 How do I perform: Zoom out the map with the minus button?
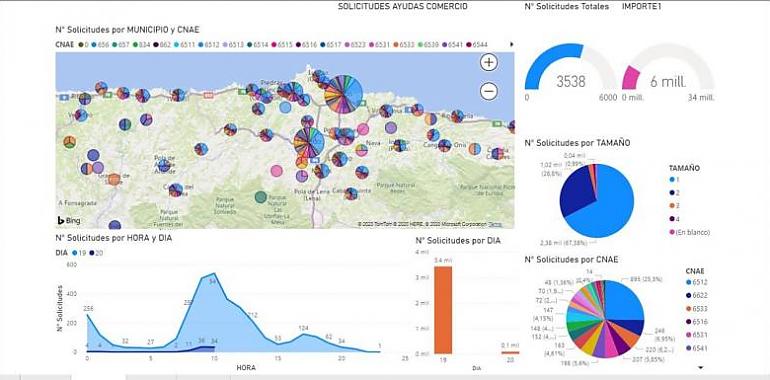[489, 91]
